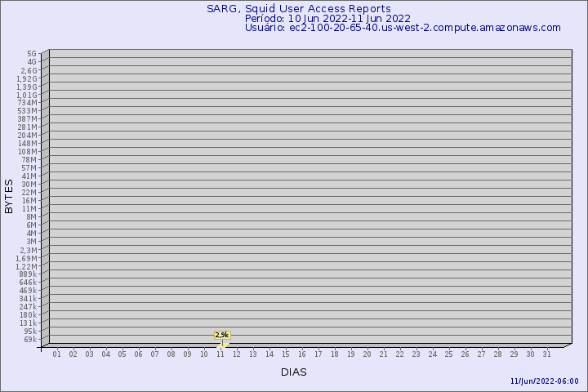Image resolution: width=588 pixels, height=392 pixels.
Task: Click the timestamp '11/Jun/2022-06:00'
Action: tap(544, 381)
